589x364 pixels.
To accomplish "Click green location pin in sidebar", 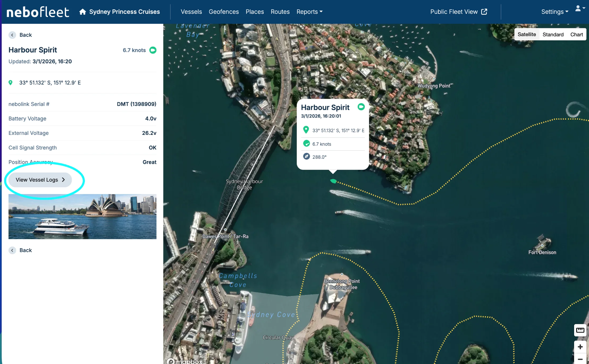I will [x=11, y=83].
